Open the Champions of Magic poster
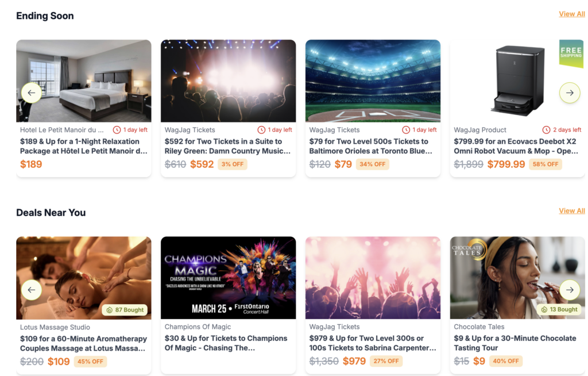 pos(228,278)
